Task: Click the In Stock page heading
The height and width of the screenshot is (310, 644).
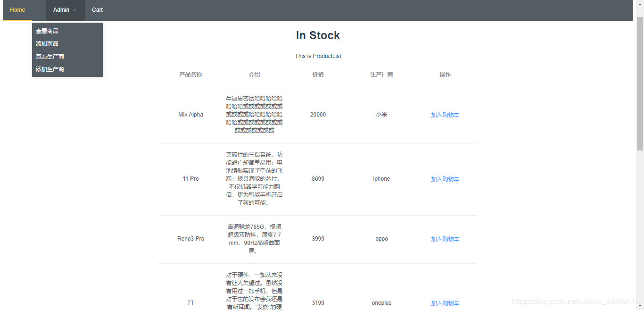Action: (318, 35)
